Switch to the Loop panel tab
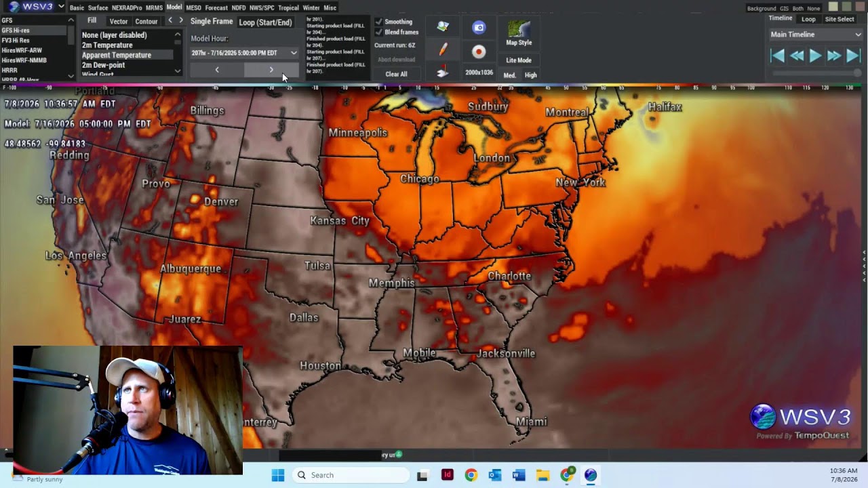Screen dimensions: 868x488 (x=808, y=19)
